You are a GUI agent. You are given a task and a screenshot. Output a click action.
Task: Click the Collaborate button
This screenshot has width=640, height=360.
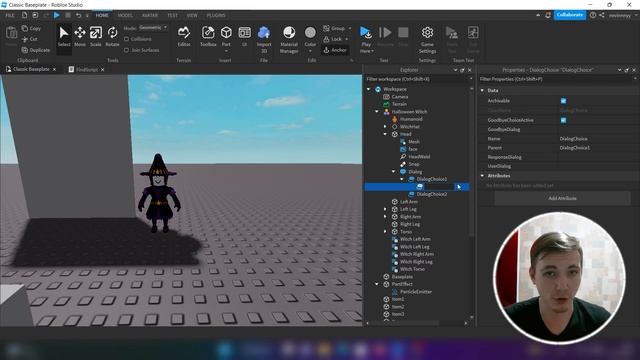click(569, 15)
